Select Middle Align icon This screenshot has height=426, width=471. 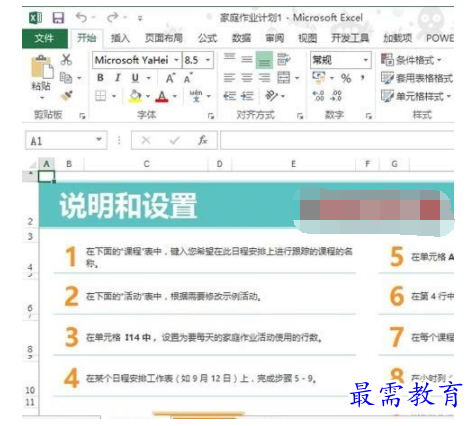tap(247, 59)
